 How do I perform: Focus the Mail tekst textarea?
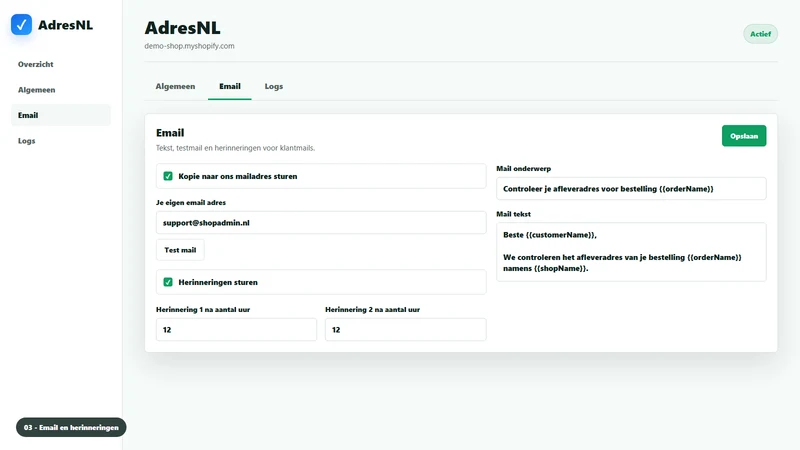(631, 252)
